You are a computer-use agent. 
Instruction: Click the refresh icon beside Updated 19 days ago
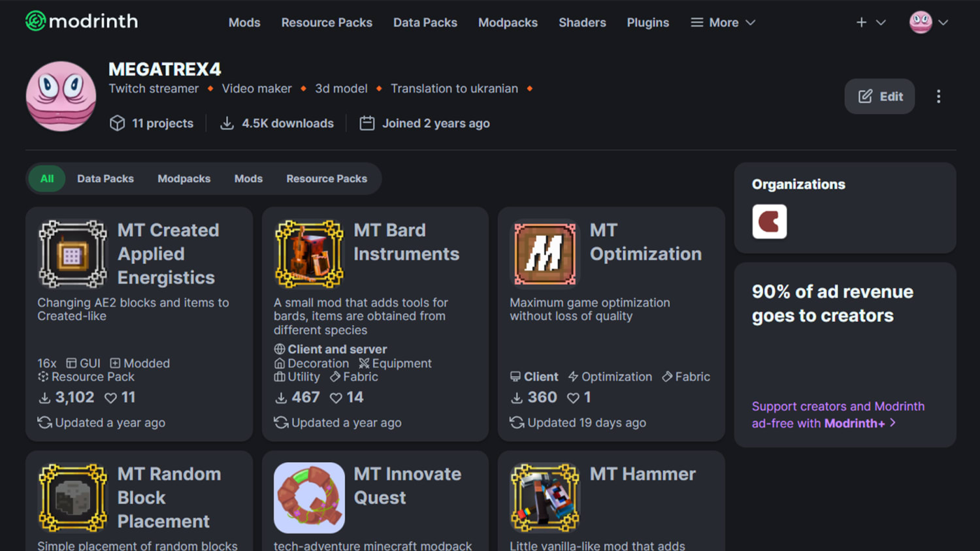click(x=517, y=422)
